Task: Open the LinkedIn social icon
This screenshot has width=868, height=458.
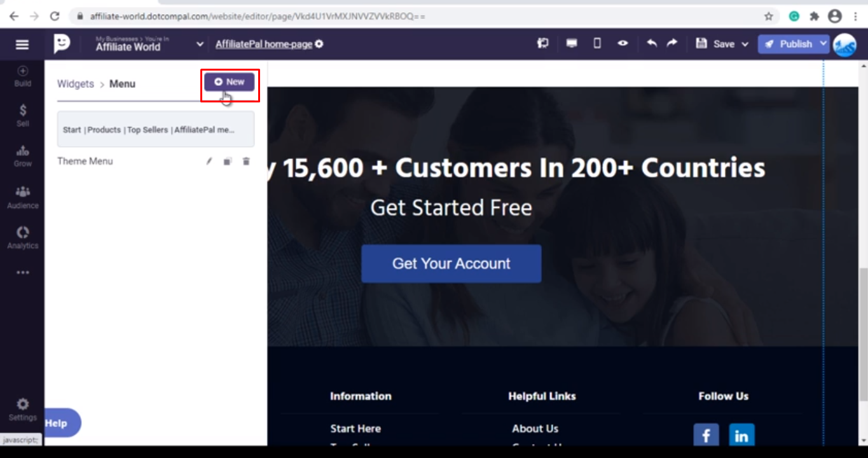Action: click(x=741, y=436)
